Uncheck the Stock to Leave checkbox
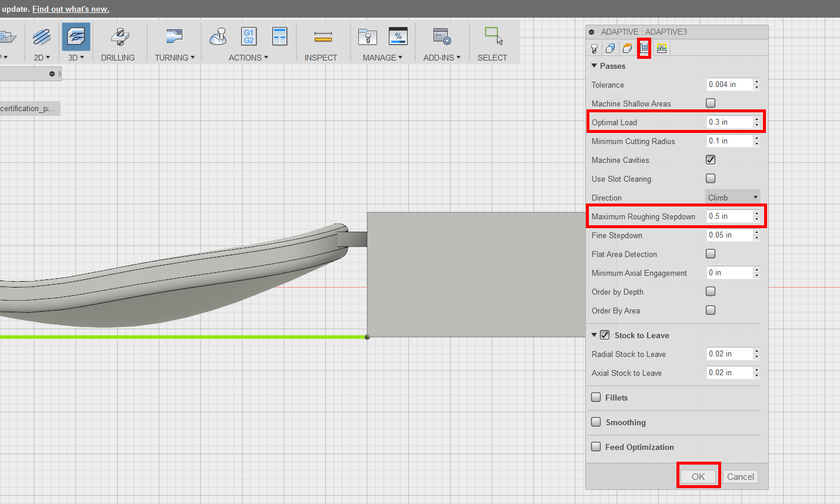The height and width of the screenshot is (504, 840). pyautogui.click(x=605, y=335)
